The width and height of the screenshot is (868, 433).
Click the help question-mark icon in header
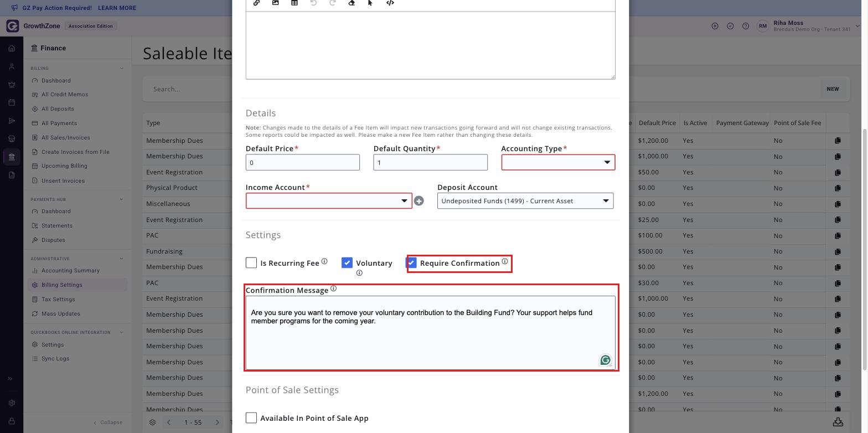pyautogui.click(x=746, y=26)
